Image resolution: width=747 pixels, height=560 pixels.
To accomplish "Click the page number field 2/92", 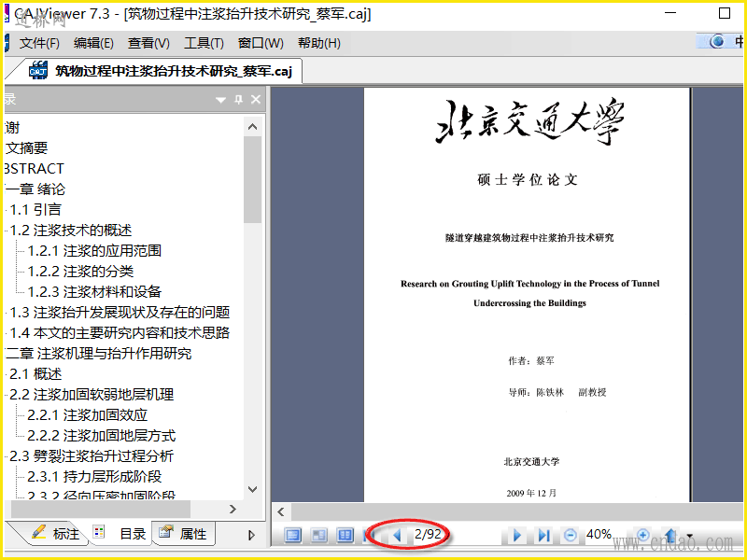I will point(428,534).
